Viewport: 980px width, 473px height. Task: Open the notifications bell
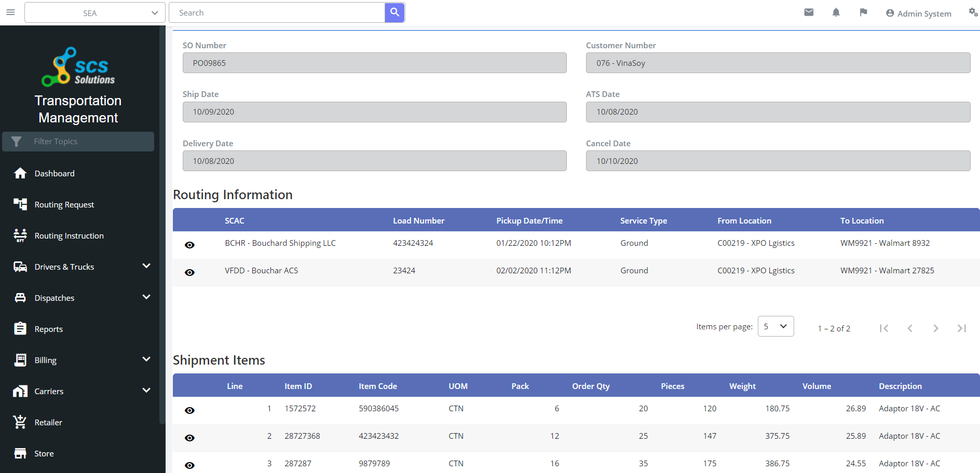pos(836,12)
